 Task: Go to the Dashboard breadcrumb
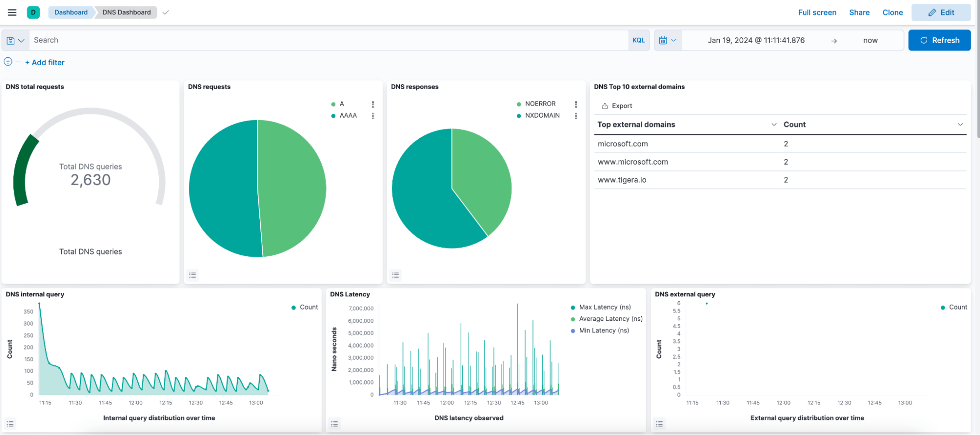71,12
